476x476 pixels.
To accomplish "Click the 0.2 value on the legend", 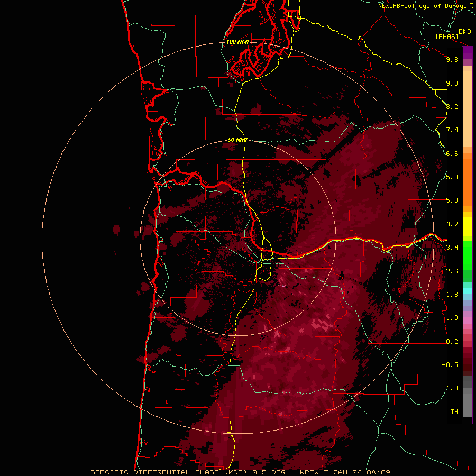I will (452, 342).
